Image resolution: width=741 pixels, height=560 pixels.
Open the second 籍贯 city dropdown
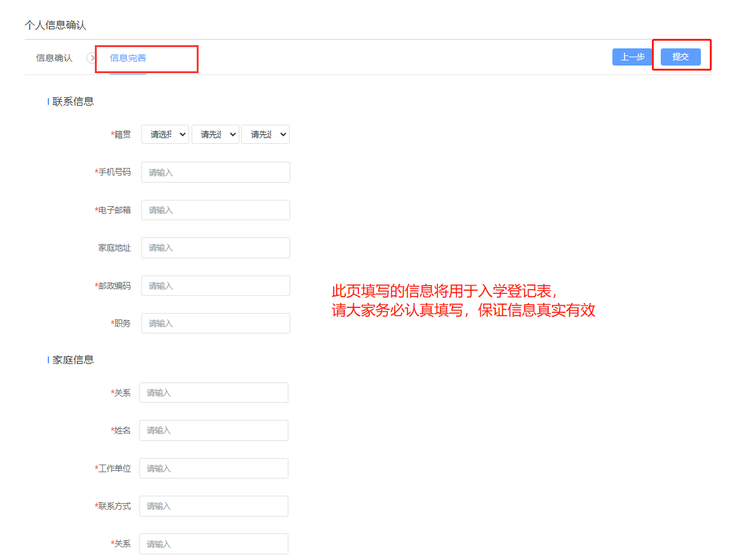click(216, 135)
